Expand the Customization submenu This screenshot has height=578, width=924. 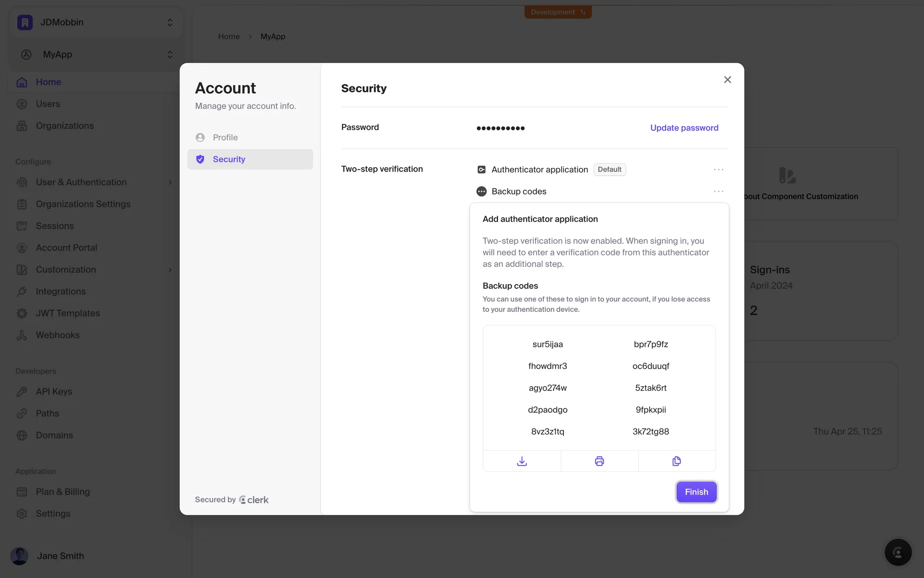[x=170, y=270]
